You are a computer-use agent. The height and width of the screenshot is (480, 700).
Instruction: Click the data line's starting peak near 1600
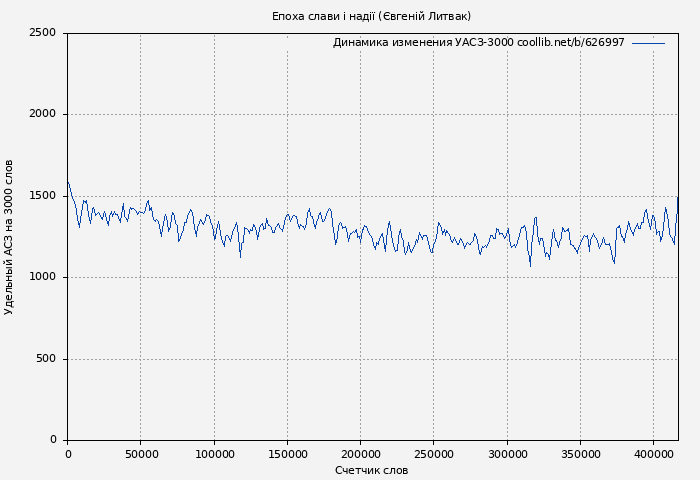point(68,182)
